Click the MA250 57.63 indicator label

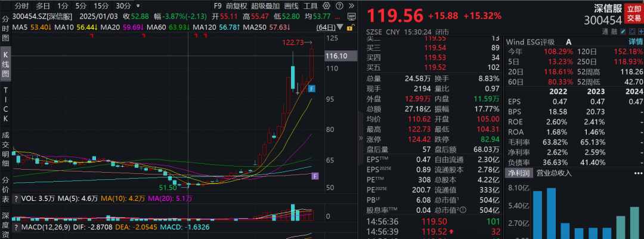pyautogui.click(x=267, y=27)
